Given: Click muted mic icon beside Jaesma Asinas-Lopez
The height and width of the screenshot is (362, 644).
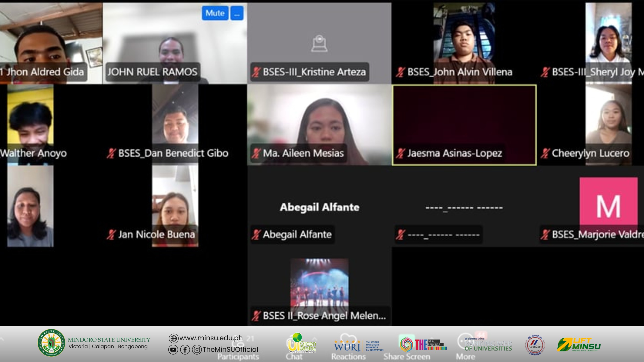Looking at the screenshot, I should (400, 153).
